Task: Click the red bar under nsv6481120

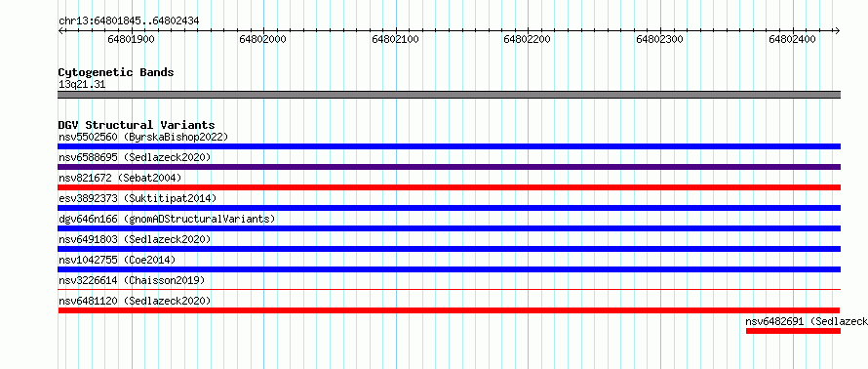Action: (449, 310)
